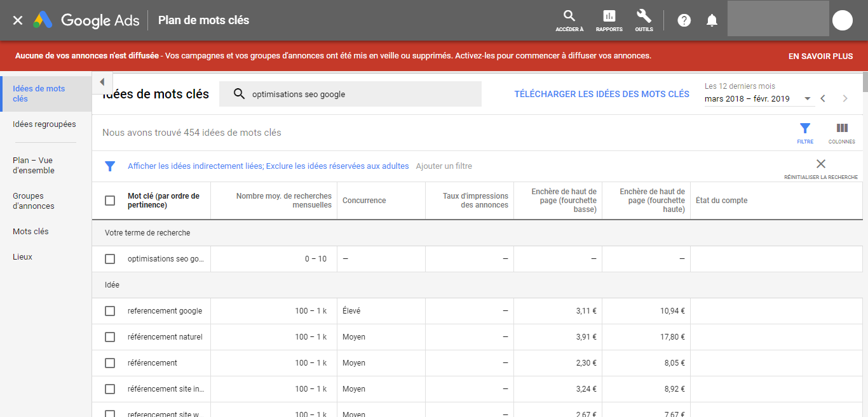Image resolution: width=868 pixels, height=417 pixels.
Task: Select Idées de mots clés in sidebar
Action: [46, 93]
